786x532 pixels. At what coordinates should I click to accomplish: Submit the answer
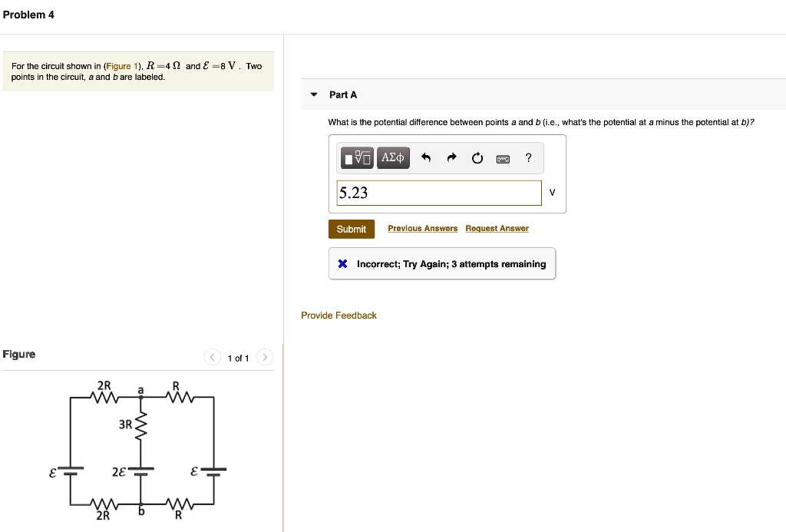(351, 228)
